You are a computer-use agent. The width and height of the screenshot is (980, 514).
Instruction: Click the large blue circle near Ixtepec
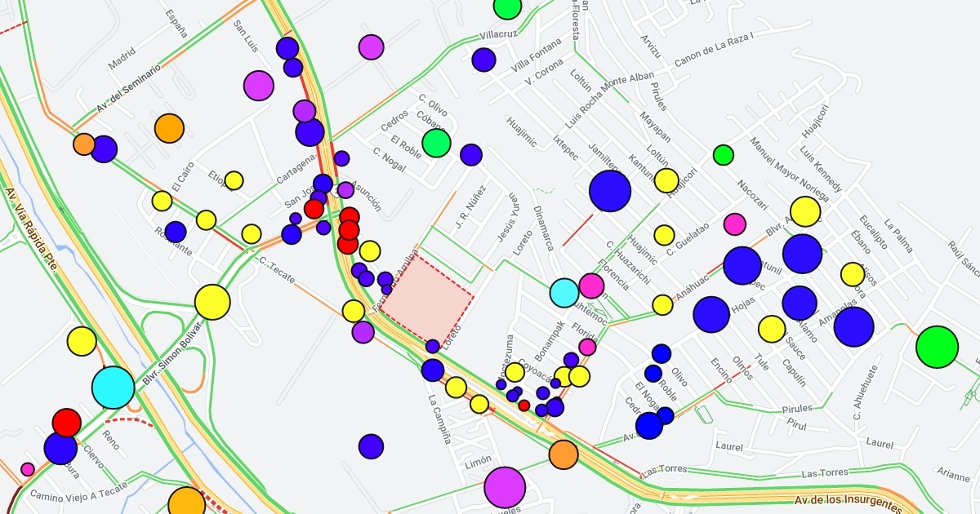tap(610, 191)
